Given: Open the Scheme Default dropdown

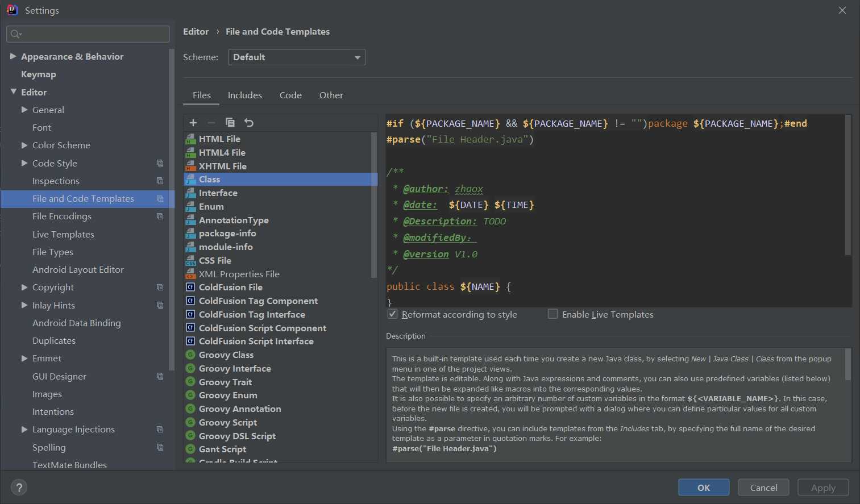Looking at the screenshot, I should (297, 57).
